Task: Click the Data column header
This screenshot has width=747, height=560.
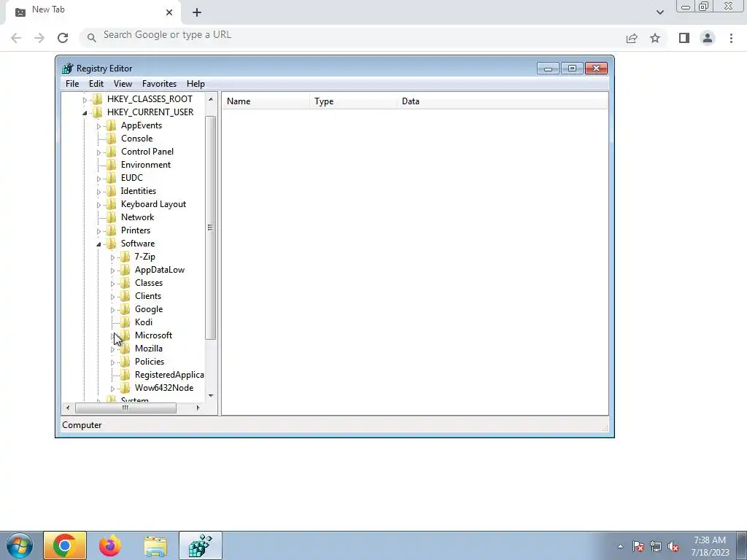Action: pos(503,101)
